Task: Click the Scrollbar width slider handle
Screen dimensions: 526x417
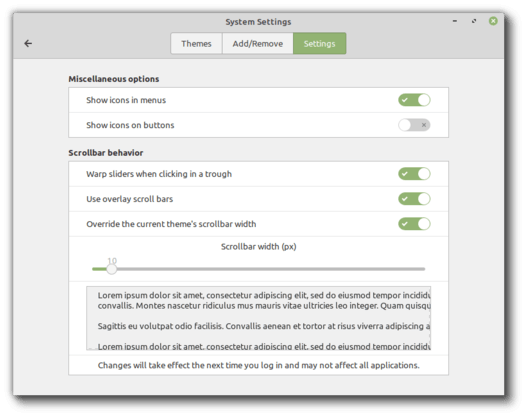Action: (x=112, y=269)
